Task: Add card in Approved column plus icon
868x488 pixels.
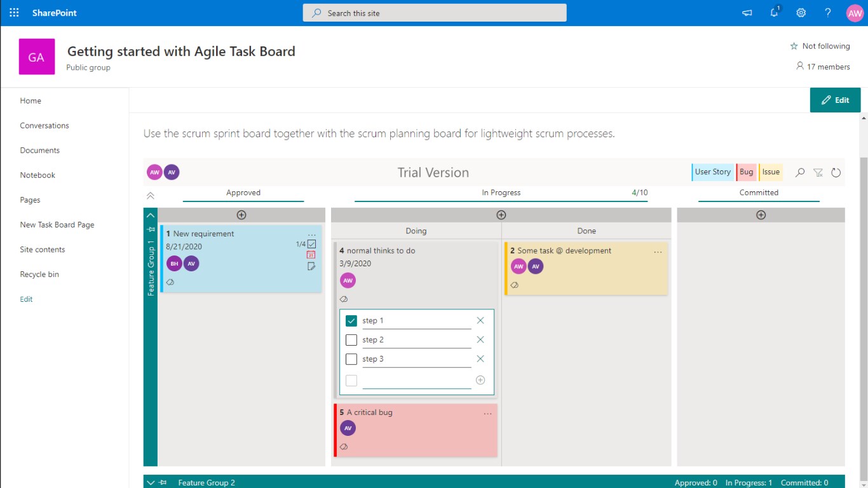Action: [241, 215]
